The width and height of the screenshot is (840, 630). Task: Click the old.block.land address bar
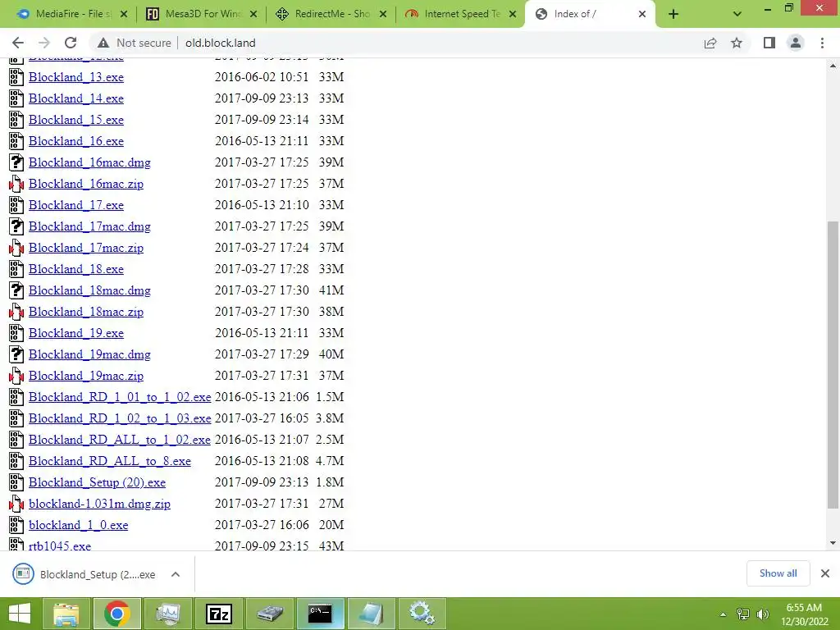[x=220, y=43]
